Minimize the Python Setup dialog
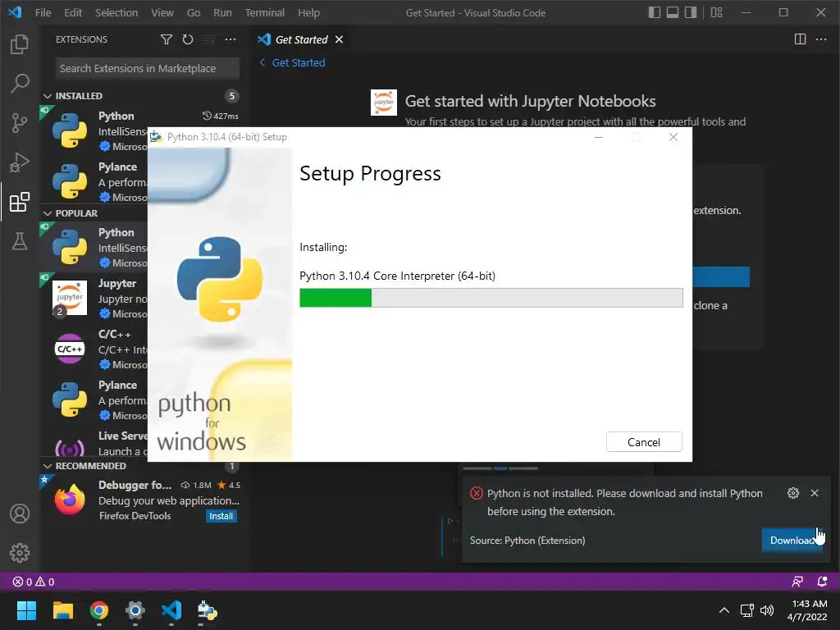Screen dimensions: 840x630 point(598,137)
